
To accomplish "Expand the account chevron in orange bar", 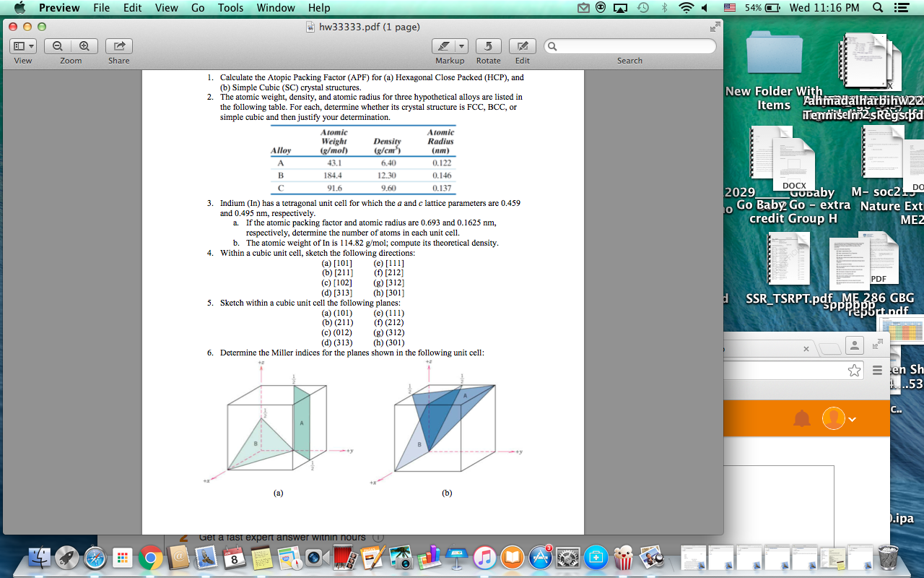I will pos(852,418).
